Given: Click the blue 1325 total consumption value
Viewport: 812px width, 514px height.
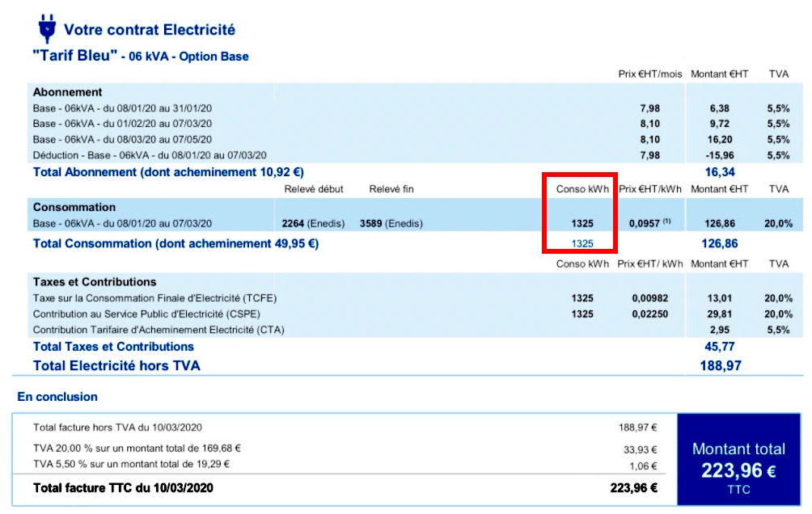Looking at the screenshot, I should coord(583,243).
